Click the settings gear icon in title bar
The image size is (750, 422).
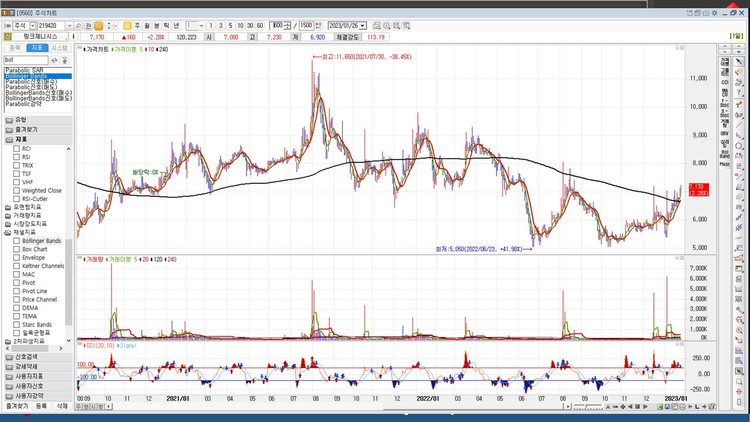tap(715, 13)
